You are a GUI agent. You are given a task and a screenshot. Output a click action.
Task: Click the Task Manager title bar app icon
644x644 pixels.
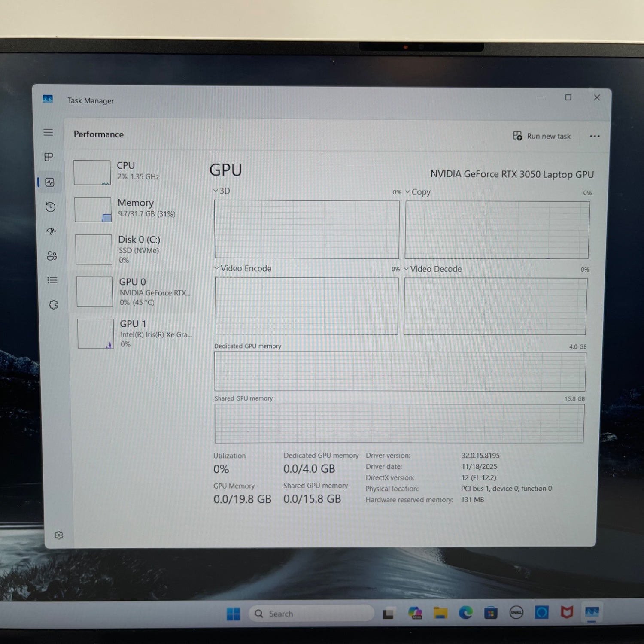coord(48,99)
